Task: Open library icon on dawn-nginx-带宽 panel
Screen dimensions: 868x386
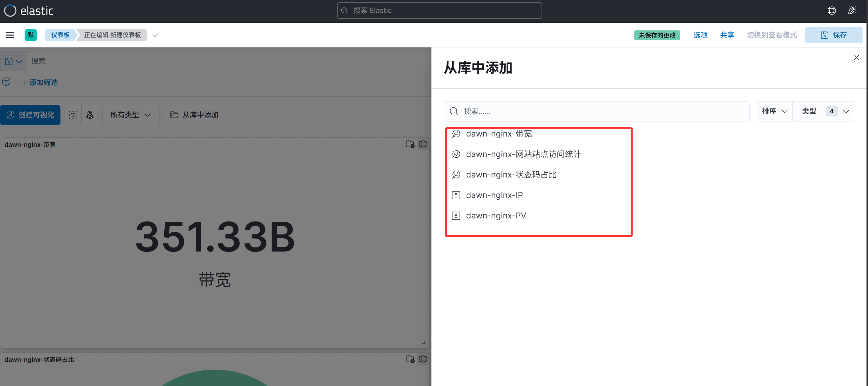Action: click(410, 144)
